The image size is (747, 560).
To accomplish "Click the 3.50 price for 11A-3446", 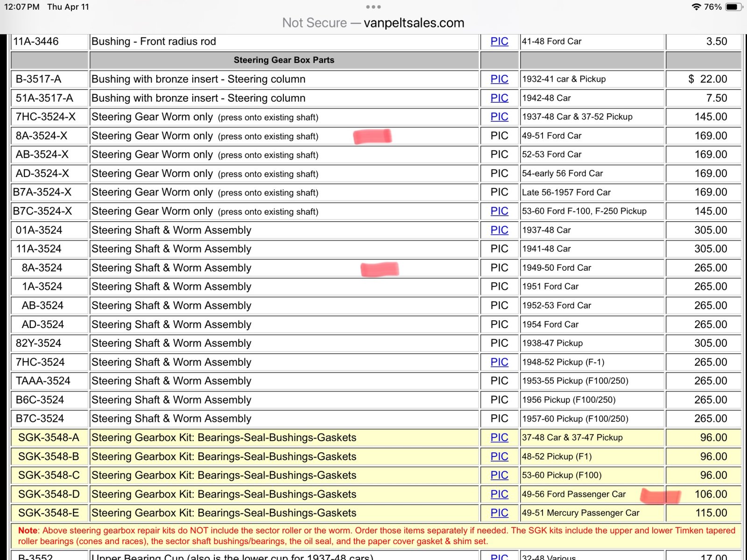I will 717,42.
